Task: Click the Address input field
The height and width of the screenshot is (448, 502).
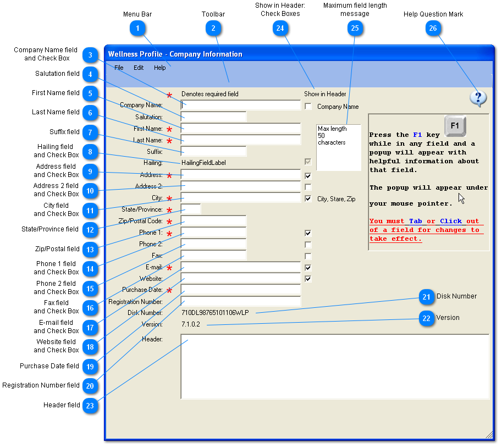Action: click(x=241, y=174)
